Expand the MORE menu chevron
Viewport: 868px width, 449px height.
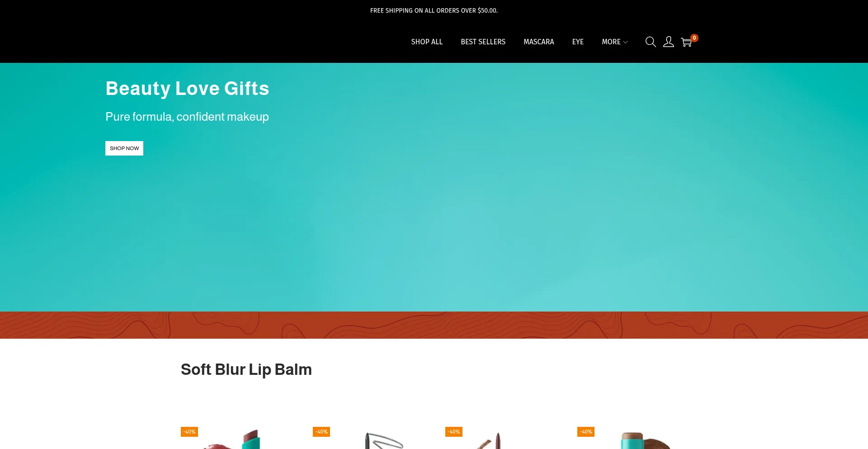click(x=626, y=42)
